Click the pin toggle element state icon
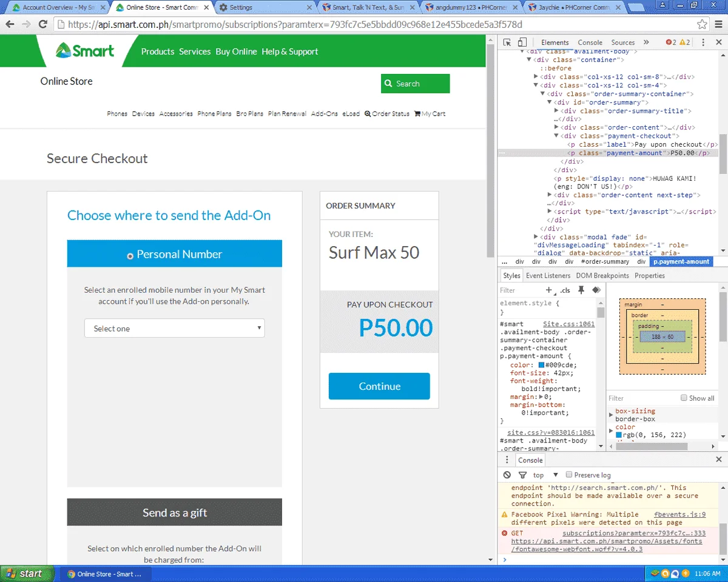 (581, 290)
